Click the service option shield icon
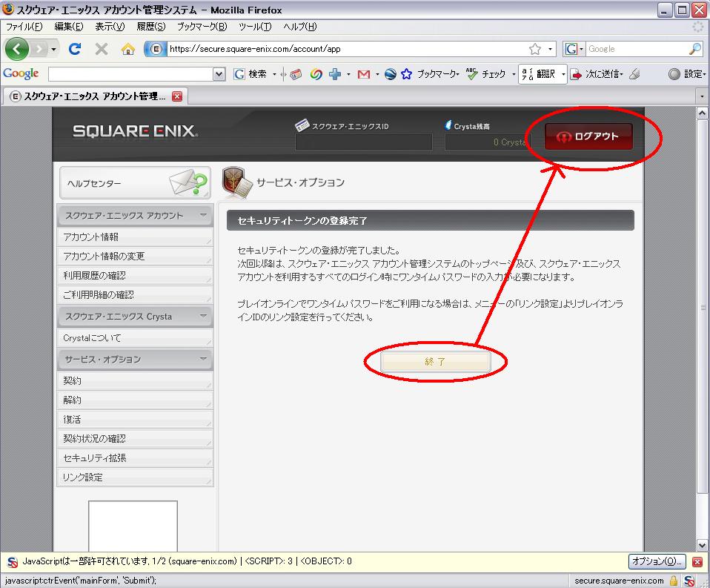The height and width of the screenshot is (588, 710). click(x=237, y=183)
